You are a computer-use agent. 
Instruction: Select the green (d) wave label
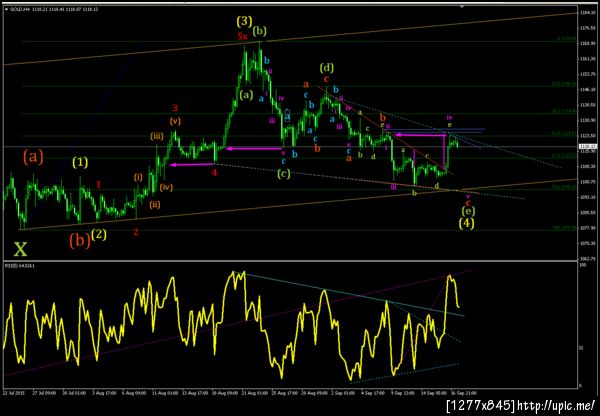click(x=327, y=68)
